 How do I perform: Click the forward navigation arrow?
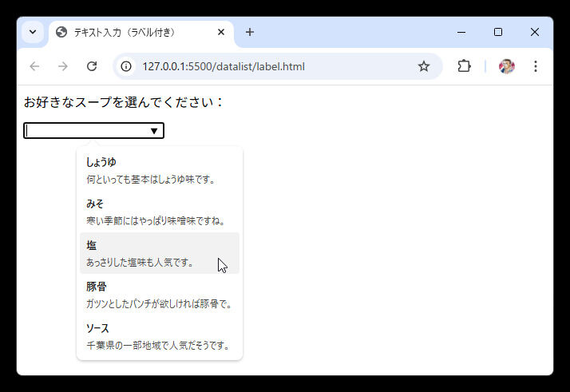(x=63, y=66)
